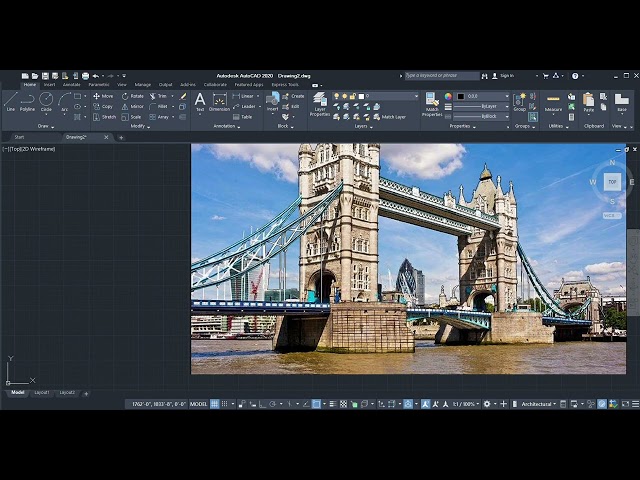The image size is (640, 480).
Task: Click the keyword search input field
Action: pyautogui.click(x=442, y=76)
